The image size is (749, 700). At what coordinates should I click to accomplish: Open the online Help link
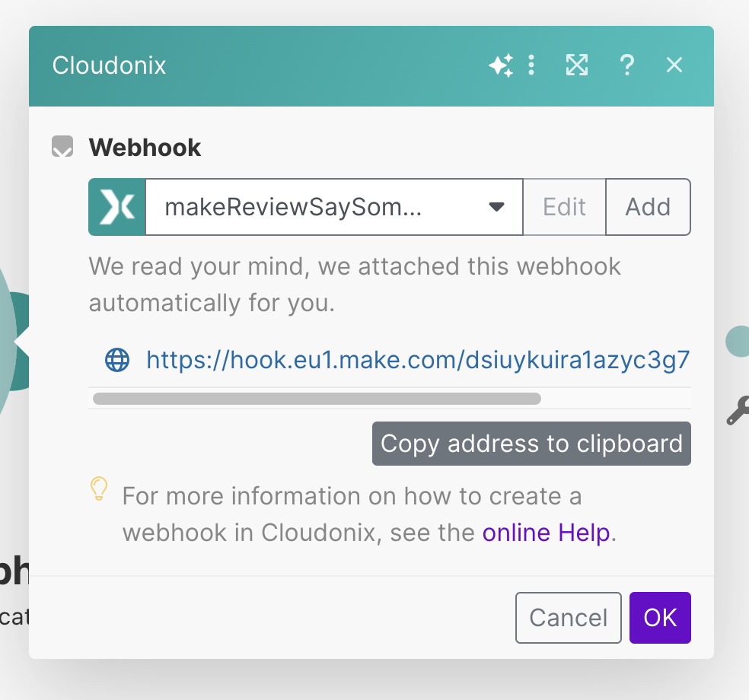tap(546, 533)
